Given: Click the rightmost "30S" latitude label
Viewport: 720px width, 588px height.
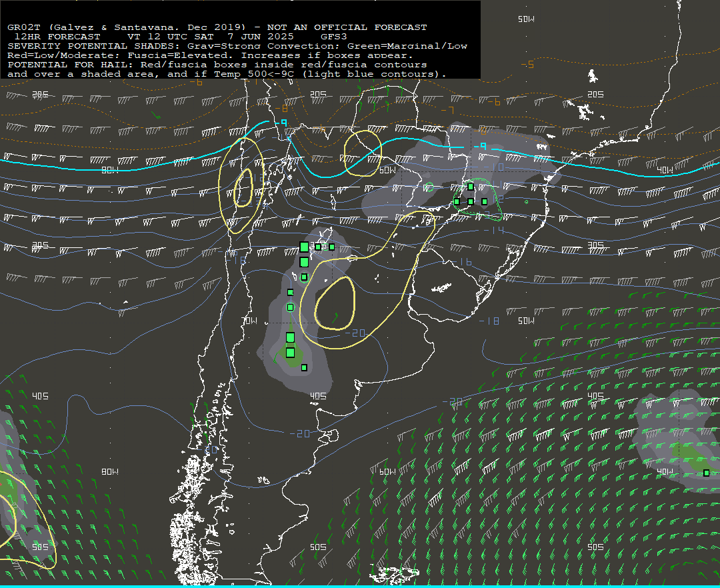Looking at the screenshot, I should pyautogui.click(x=595, y=245).
